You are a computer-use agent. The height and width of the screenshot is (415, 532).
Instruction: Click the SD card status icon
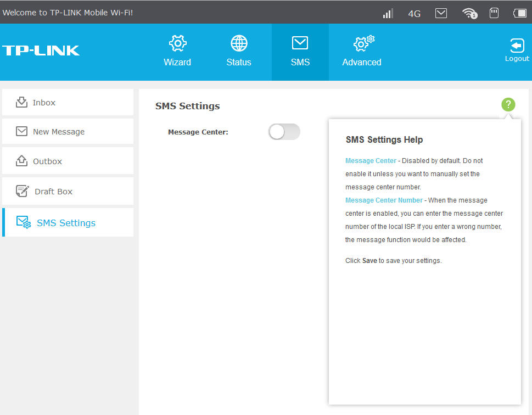494,13
